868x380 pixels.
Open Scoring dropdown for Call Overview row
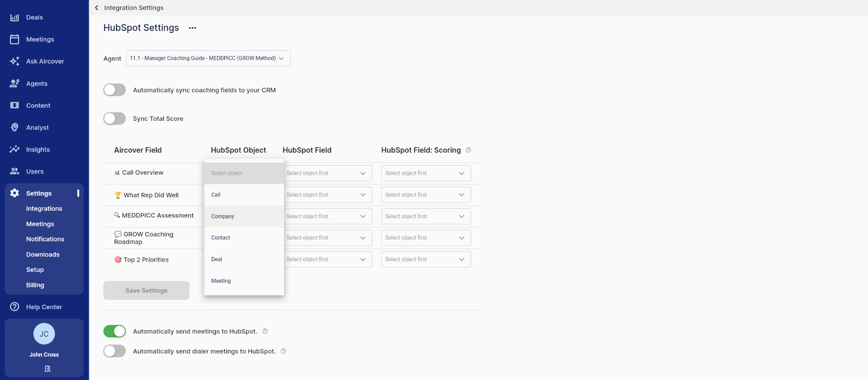coord(426,173)
